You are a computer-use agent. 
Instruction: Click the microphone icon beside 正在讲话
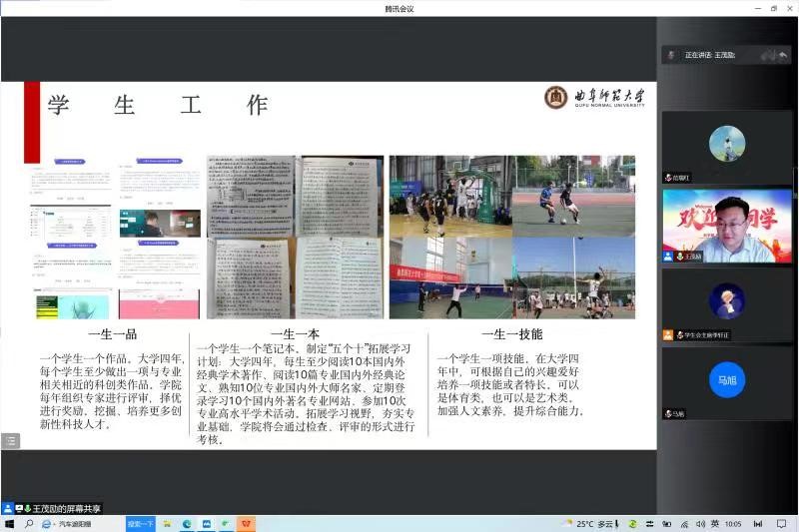point(672,55)
